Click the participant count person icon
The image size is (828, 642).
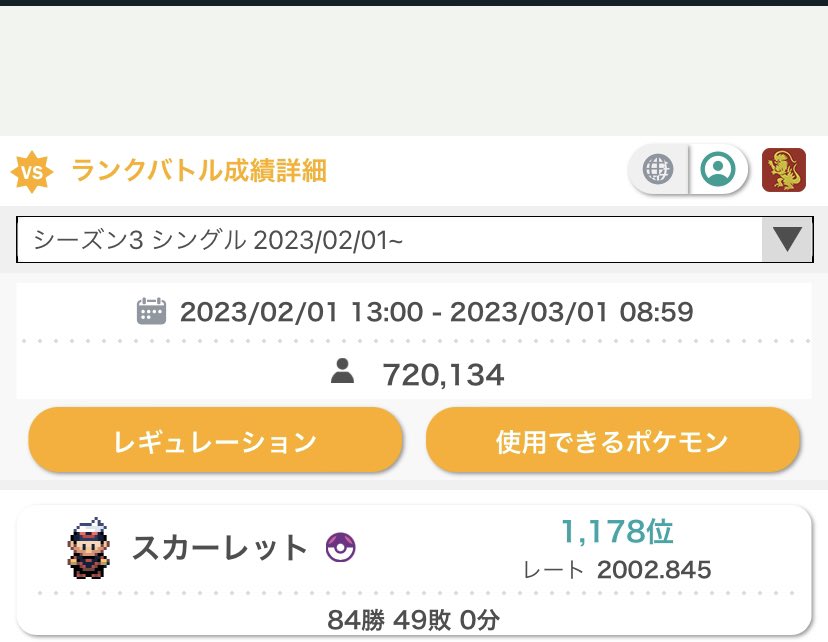click(x=342, y=371)
